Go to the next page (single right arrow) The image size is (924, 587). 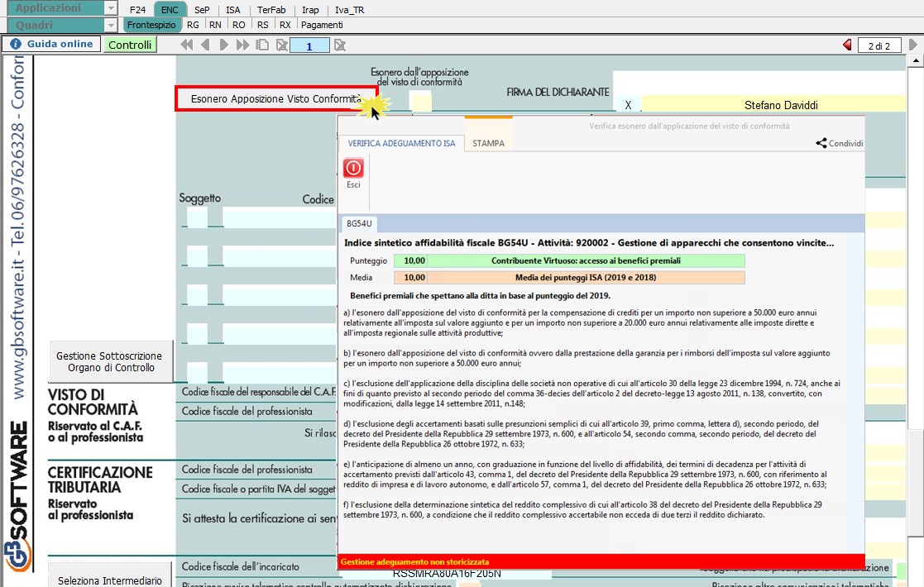223,45
